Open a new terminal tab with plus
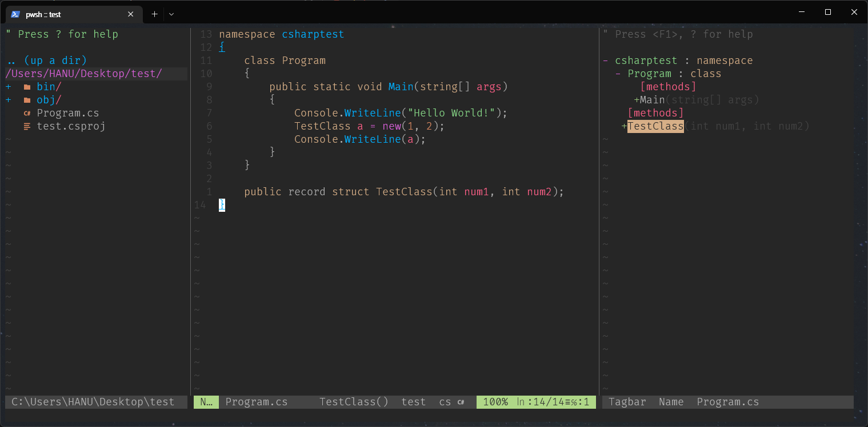The width and height of the screenshot is (868, 427). 154,14
